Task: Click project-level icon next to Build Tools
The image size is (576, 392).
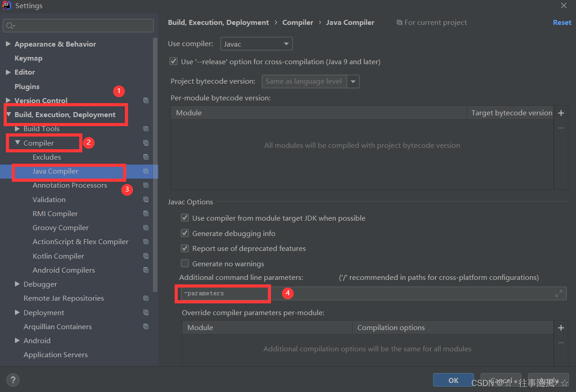Action: coord(146,129)
